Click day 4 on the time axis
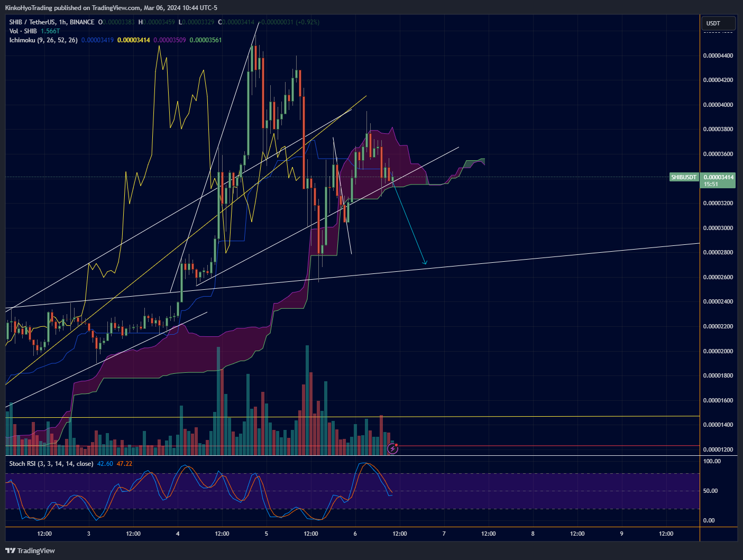 (x=178, y=534)
